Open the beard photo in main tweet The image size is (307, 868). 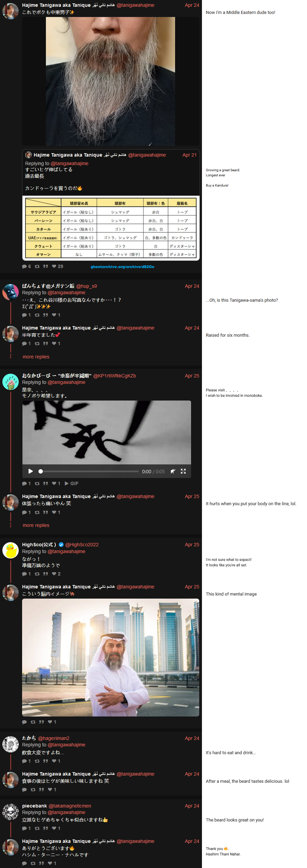pos(110,82)
